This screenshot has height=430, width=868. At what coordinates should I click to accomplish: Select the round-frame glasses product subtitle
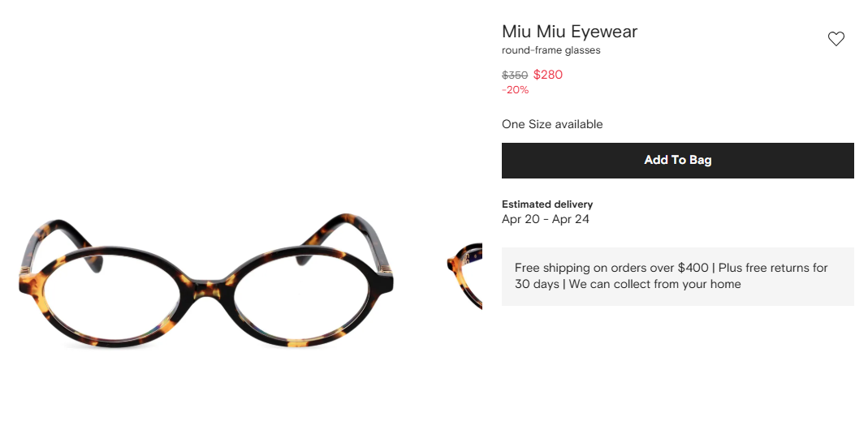click(x=551, y=50)
